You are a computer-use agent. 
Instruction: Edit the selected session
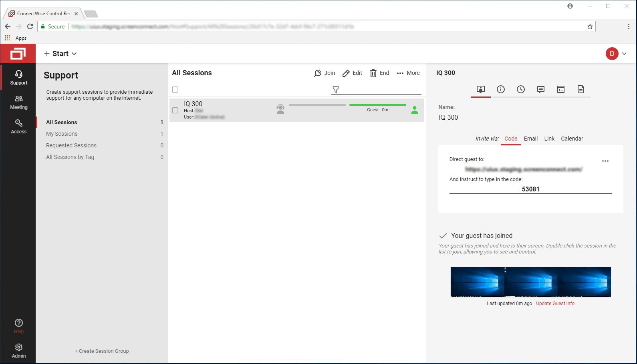(352, 73)
